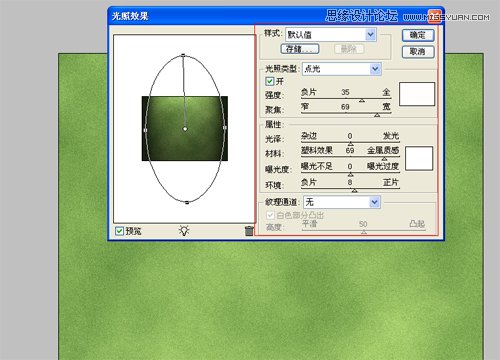Close the 光照效果 dialog window
500x360 pixels.
(x=435, y=16)
